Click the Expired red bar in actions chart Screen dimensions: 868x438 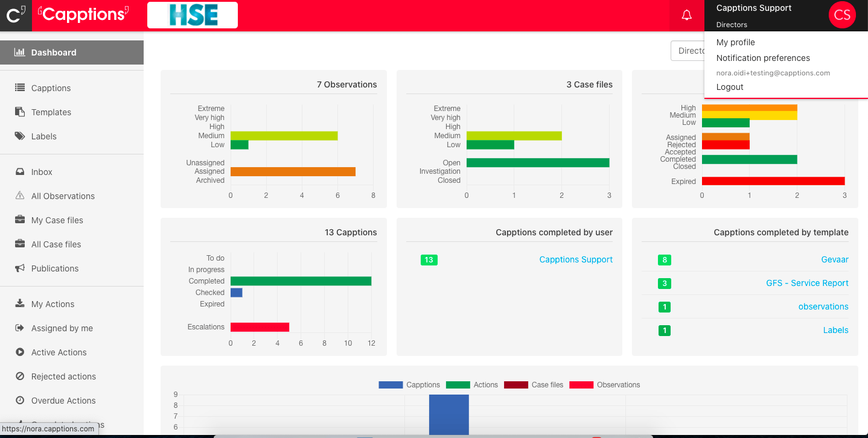tap(773, 181)
